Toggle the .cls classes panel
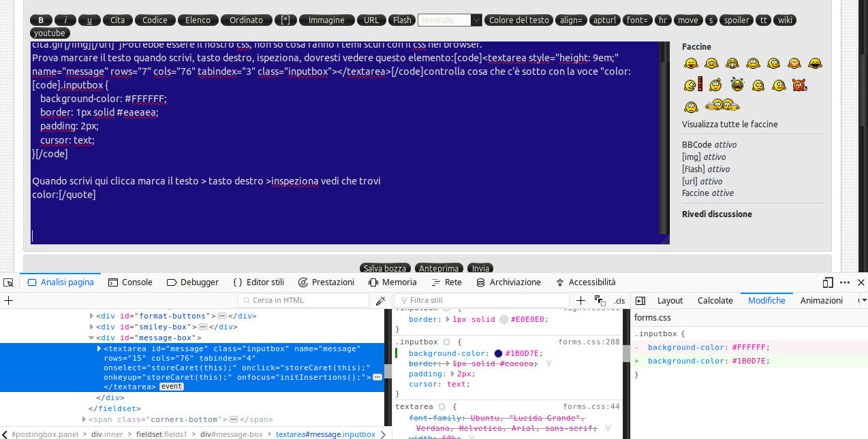The width and height of the screenshot is (868, 439). (x=619, y=300)
